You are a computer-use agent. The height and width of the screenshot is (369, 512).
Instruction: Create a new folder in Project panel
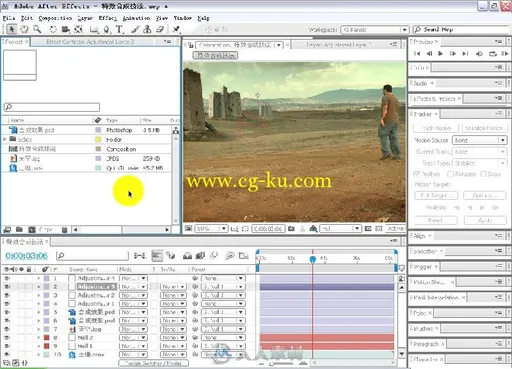(19, 230)
